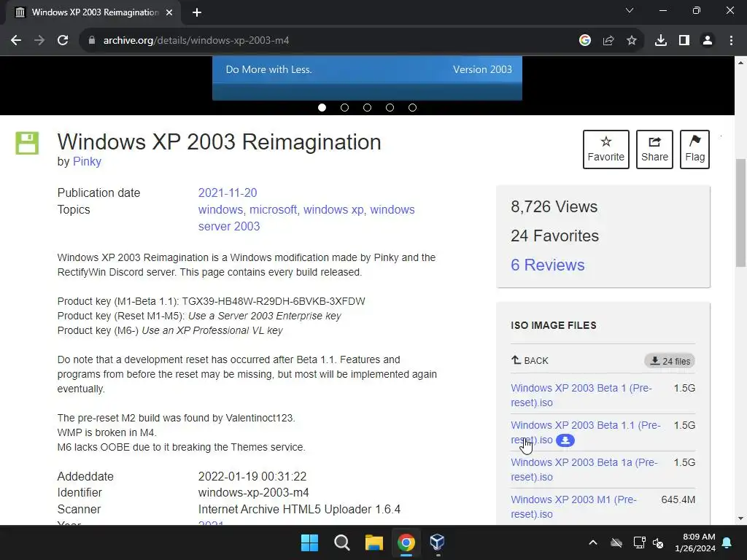The height and width of the screenshot is (560, 747).
Task: Click the browser forward arrow
Action: (39, 41)
